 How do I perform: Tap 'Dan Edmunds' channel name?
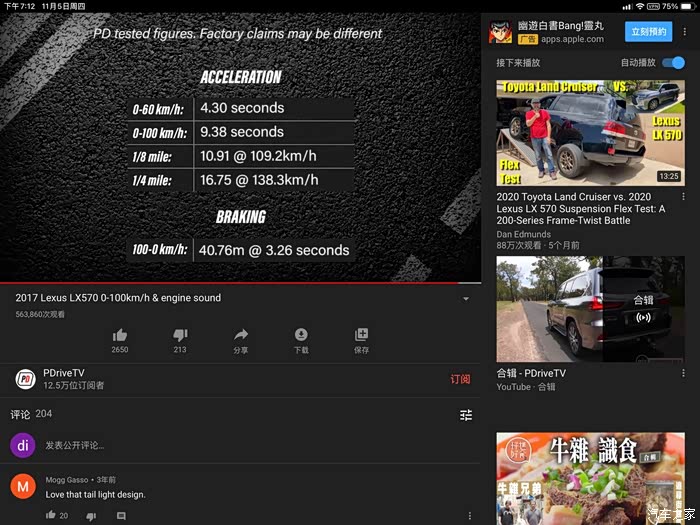[x=523, y=234]
